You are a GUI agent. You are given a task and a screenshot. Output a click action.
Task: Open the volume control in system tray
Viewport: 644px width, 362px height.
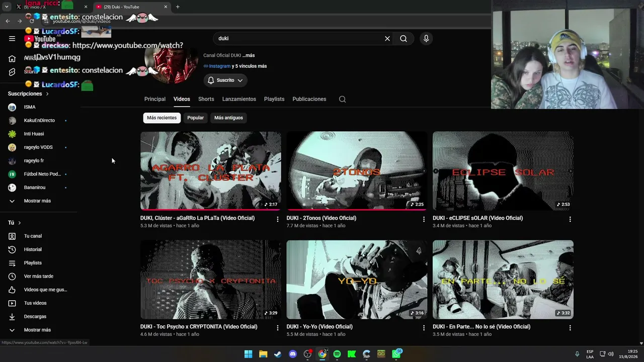611,354
